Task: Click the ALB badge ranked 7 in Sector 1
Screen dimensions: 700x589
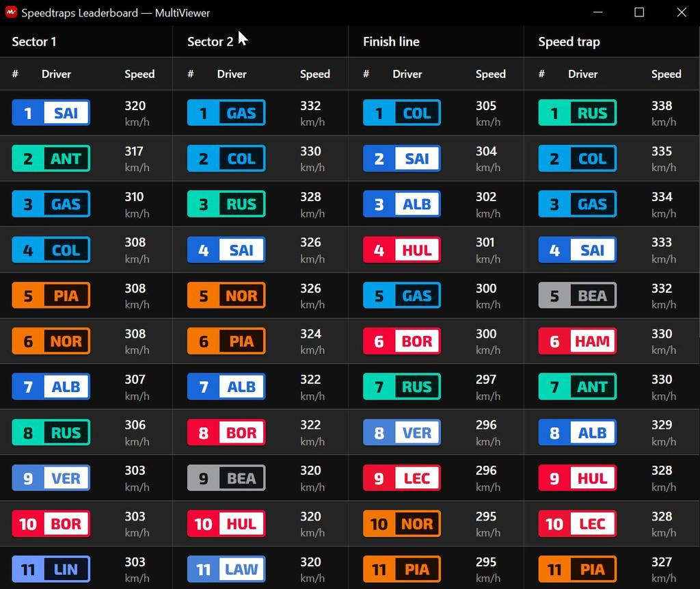Action: (51, 387)
